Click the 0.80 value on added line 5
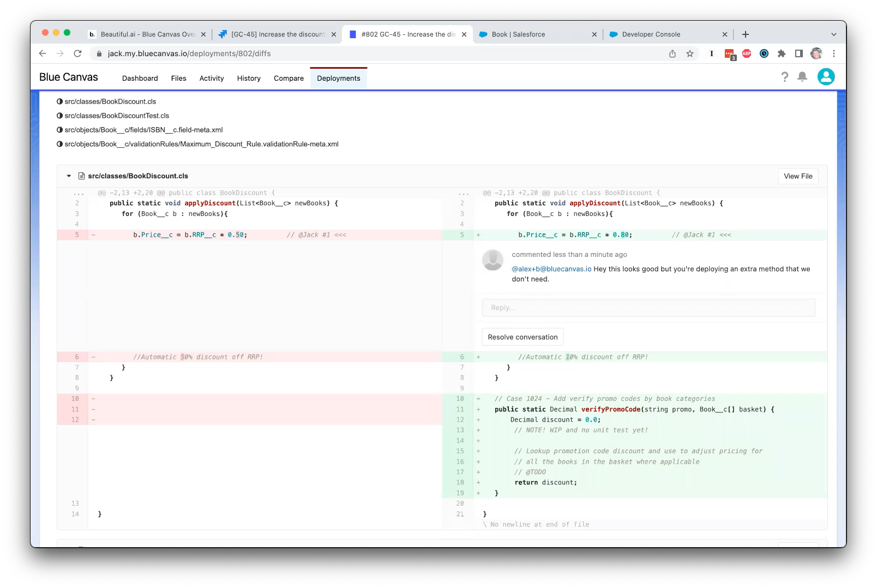The width and height of the screenshot is (877, 588). [x=621, y=235]
